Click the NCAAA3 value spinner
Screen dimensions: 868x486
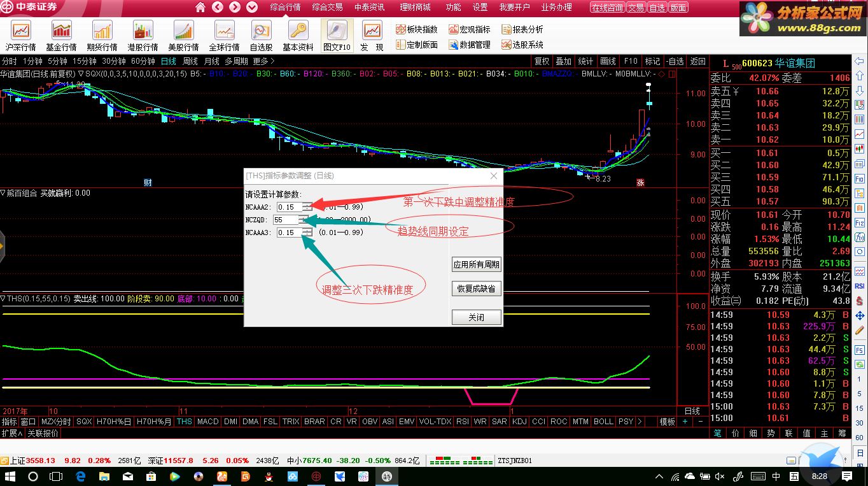307,232
